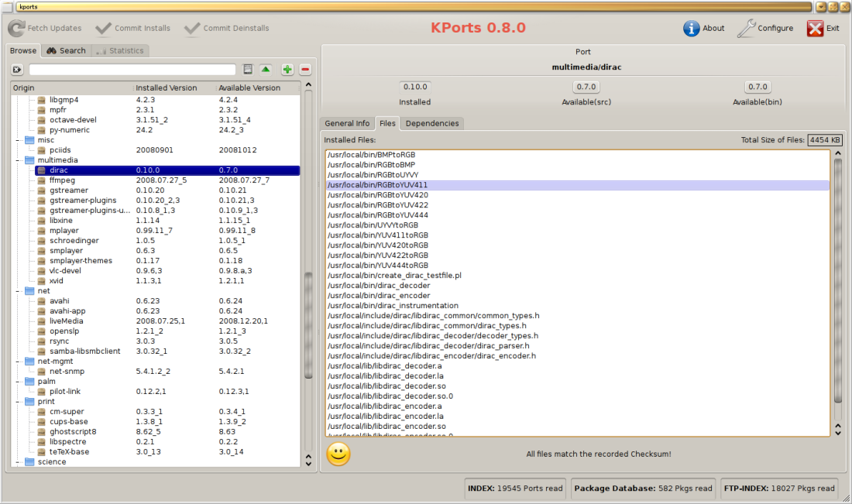Collapse the print category node
Image resolution: width=852 pixels, height=504 pixels.
18,402
